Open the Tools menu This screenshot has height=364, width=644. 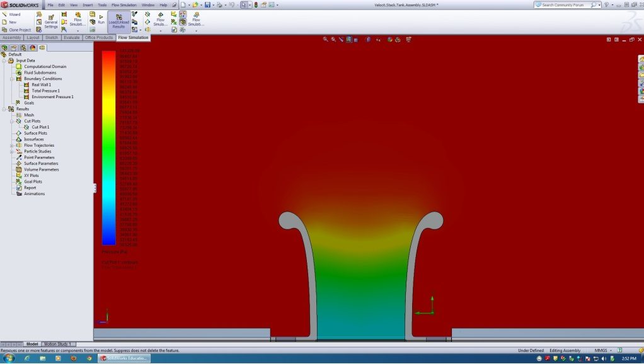pos(102,5)
